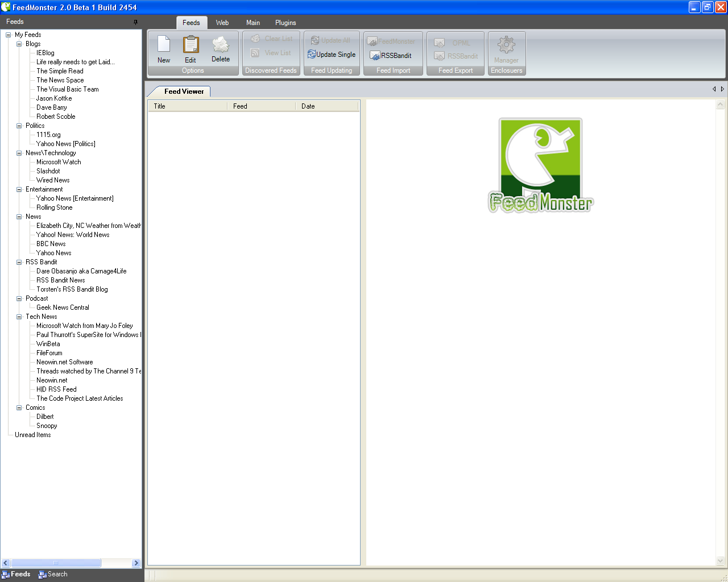Collapse the Politics folder
The image size is (728, 582).
(x=19, y=126)
